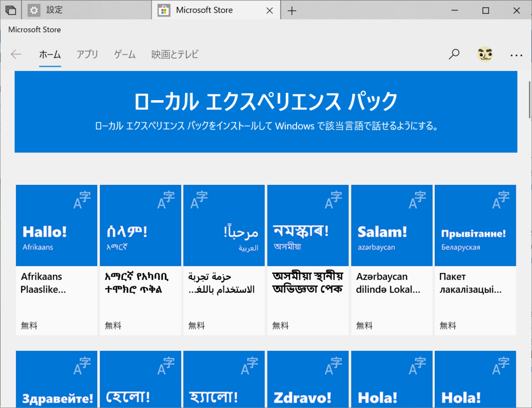This screenshot has width=532, height=408.
Task: Click the back arrow in Microsoft Store
Action: [x=16, y=54]
